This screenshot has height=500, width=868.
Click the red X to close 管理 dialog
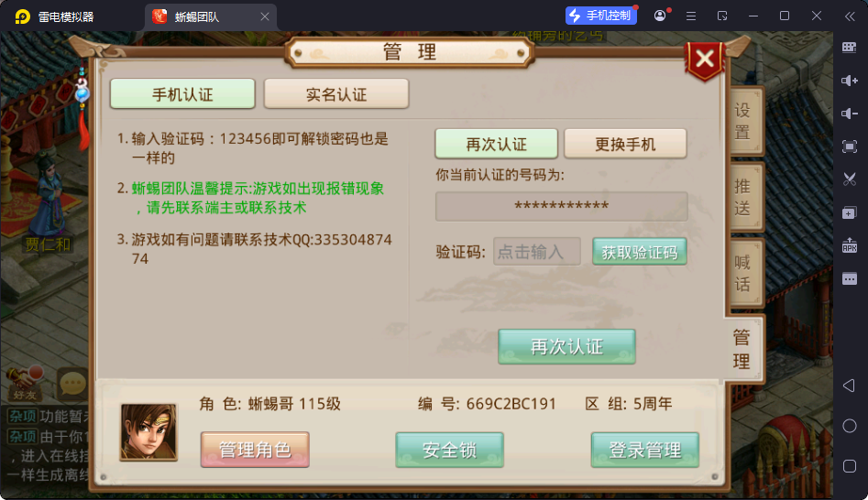pos(705,59)
